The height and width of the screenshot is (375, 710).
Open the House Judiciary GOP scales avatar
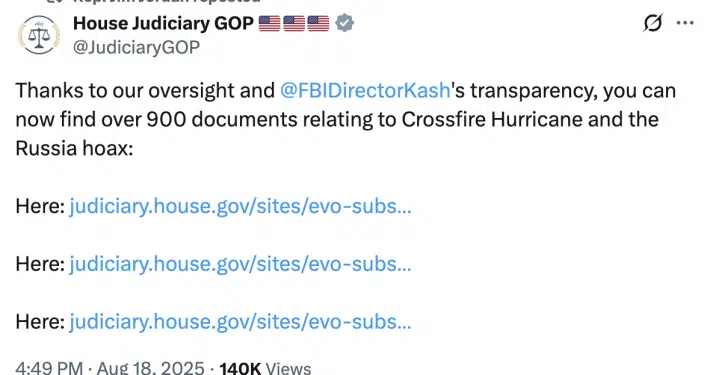pyautogui.click(x=39, y=35)
